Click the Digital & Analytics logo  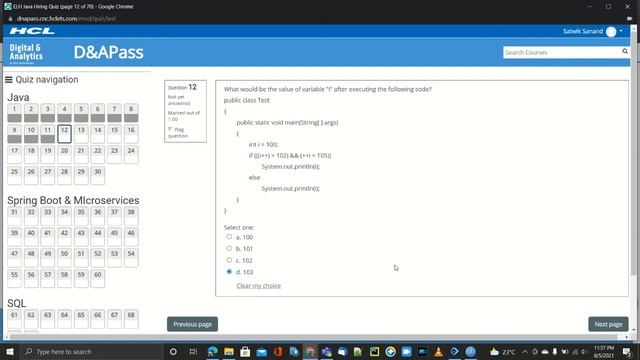coord(26,53)
